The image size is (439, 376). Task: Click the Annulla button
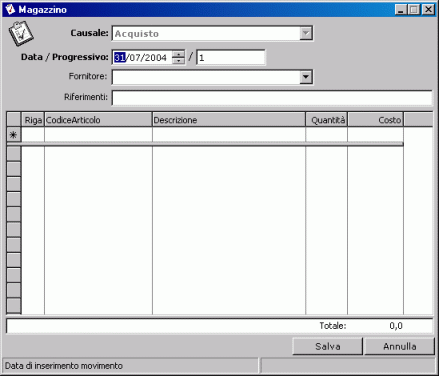(399, 346)
